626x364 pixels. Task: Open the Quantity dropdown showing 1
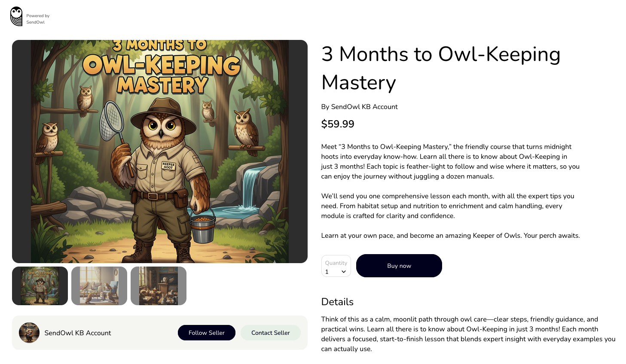click(x=336, y=266)
